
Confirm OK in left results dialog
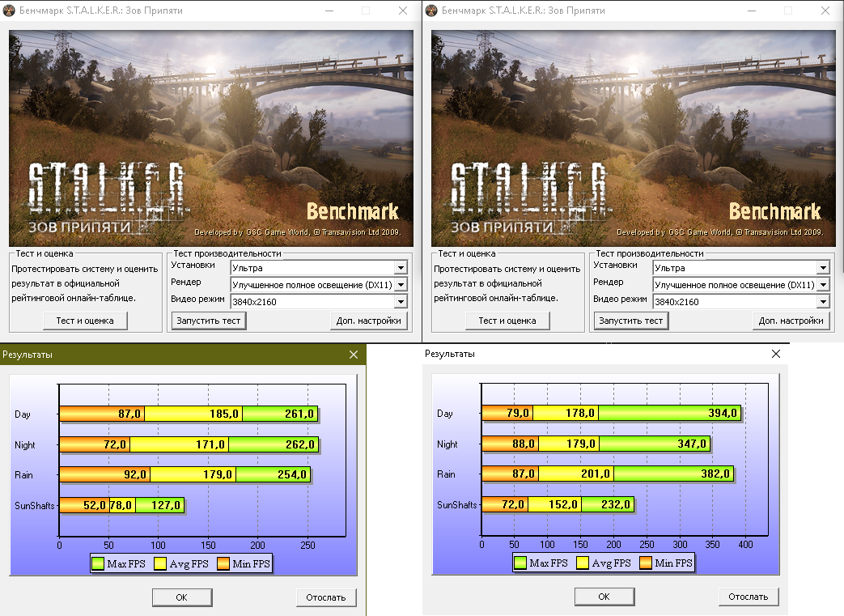coord(182,597)
